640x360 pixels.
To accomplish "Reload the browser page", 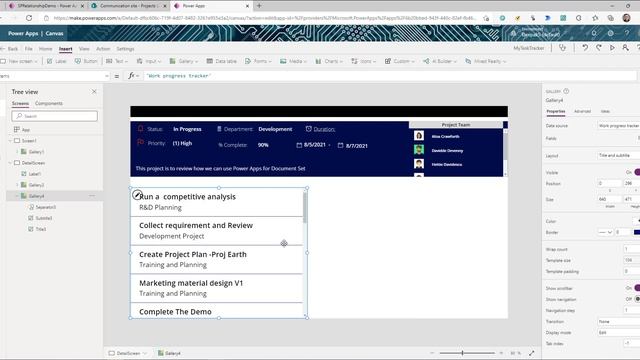I will point(29,18).
